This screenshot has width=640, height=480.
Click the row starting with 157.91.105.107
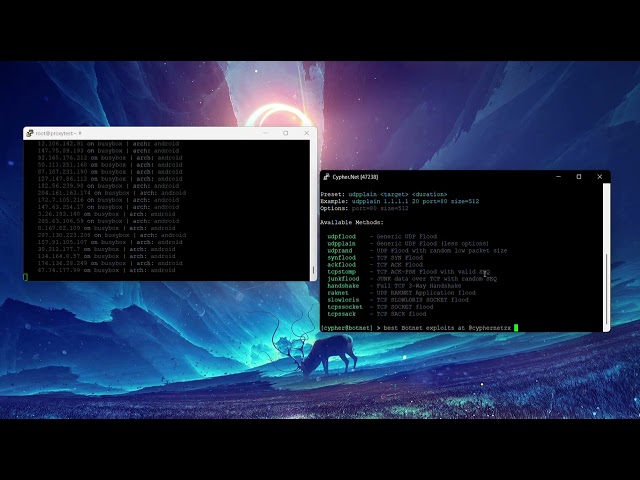110,242
